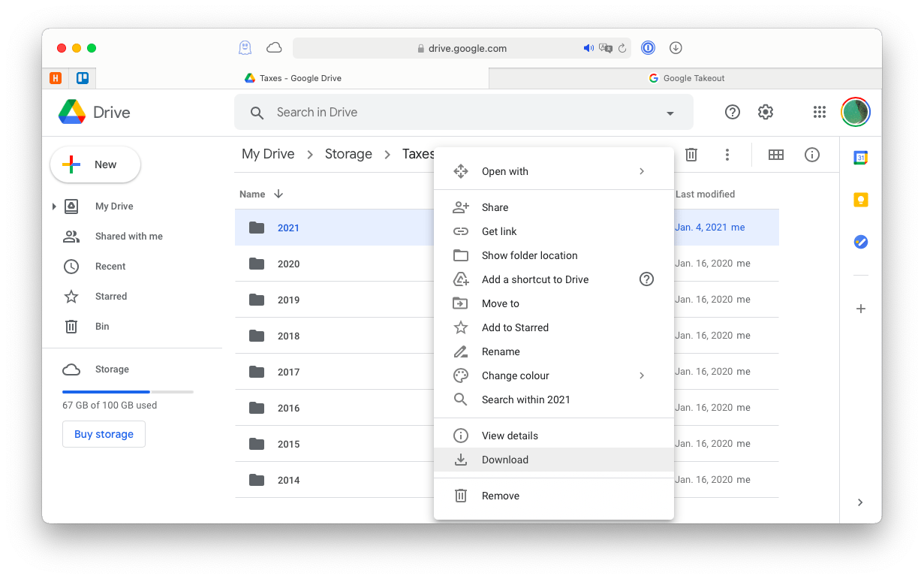Select the 2014 folder row
Image resolution: width=924 pixels, height=579 pixels.
click(x=507, y=480)
